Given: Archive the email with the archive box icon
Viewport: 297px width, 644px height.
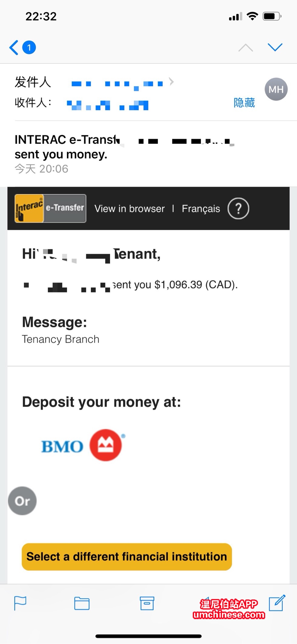Looking at the screenshot, I should (x=147, y=603).
